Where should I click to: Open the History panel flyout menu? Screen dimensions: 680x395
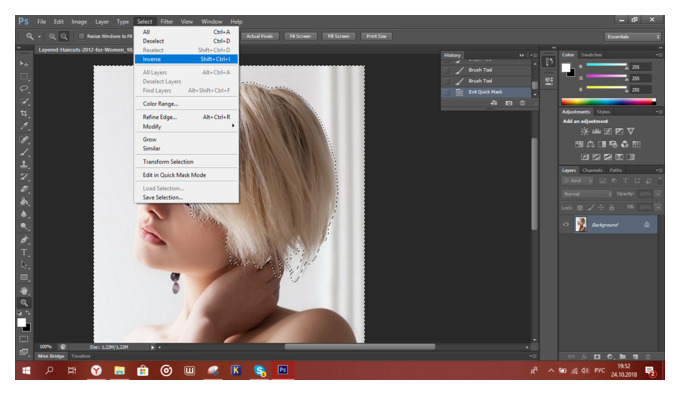pyautogui.click(x=534, y=55)
